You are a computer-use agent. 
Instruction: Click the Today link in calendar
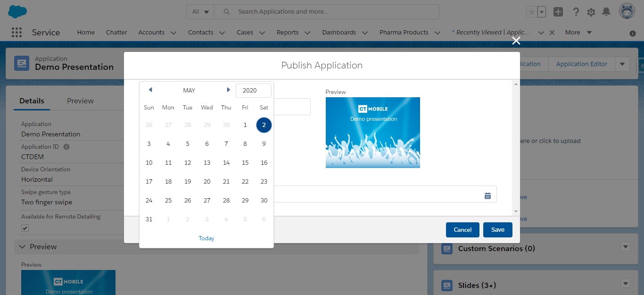tap(206, 238)
